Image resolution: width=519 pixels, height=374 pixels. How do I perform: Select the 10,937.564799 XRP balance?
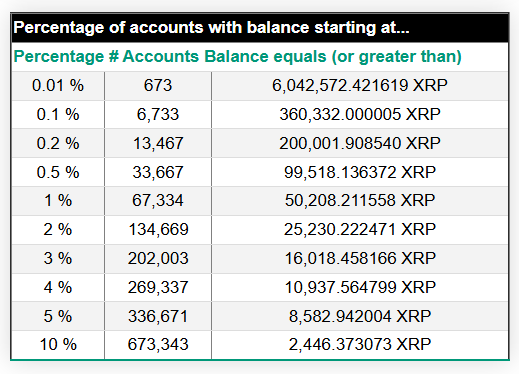pos(360,287)
